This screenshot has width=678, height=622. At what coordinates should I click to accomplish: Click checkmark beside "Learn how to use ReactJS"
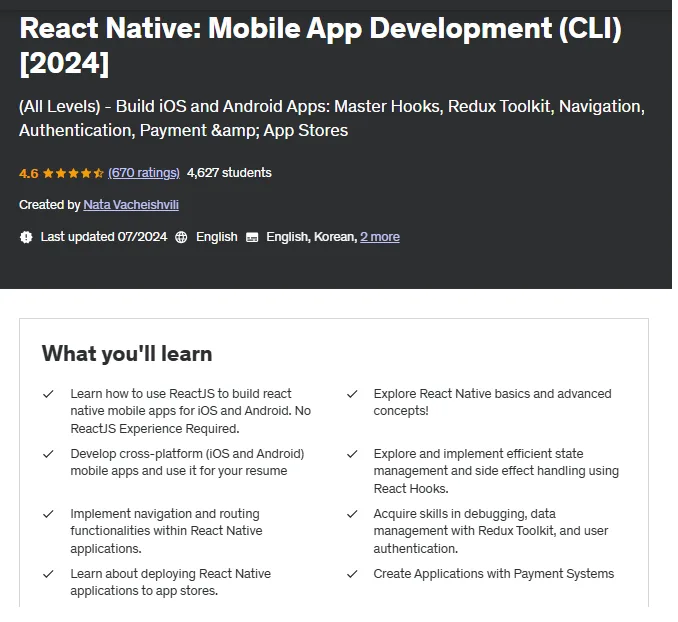coord(48,394)
